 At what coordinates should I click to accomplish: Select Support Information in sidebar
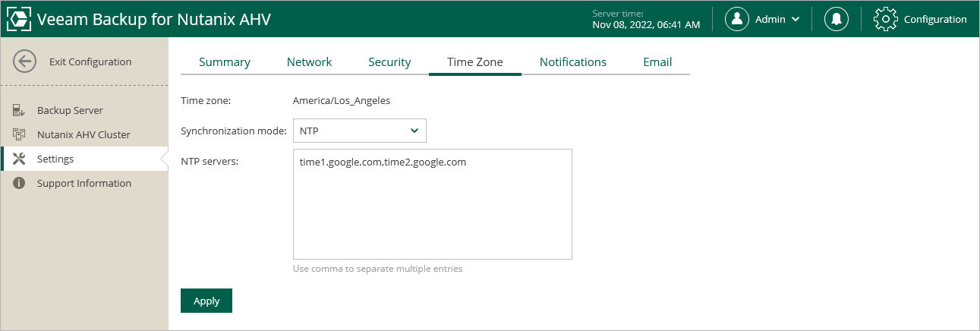[84, 184]
